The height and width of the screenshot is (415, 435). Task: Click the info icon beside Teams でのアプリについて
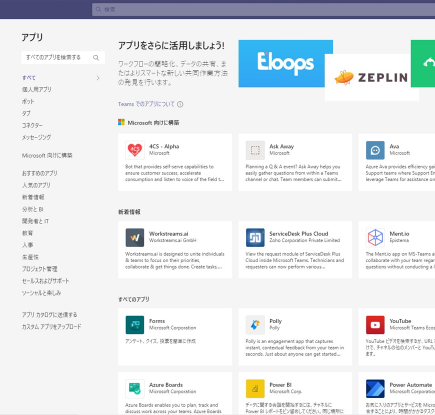180,104
